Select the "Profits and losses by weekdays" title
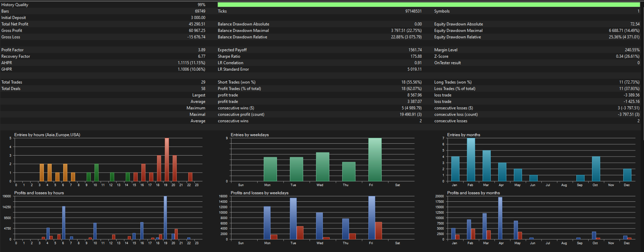Image resolution: width=644 pixels, height=252 pixels. 260,193
